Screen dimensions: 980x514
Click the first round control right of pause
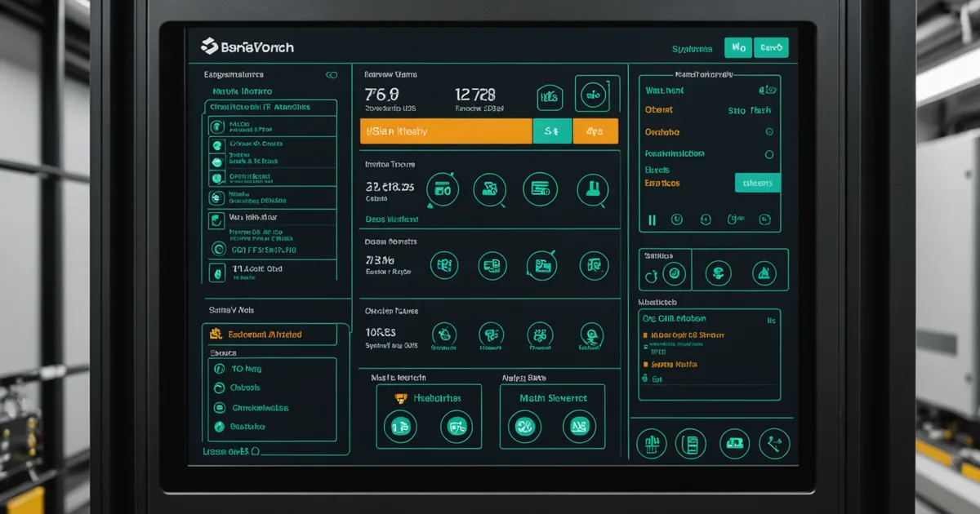676,219
